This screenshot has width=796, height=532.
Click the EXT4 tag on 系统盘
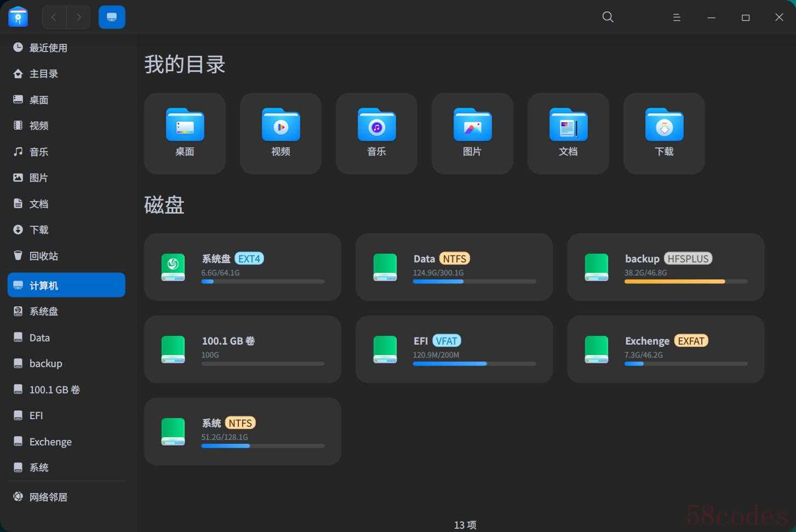(x=249, y=259)
